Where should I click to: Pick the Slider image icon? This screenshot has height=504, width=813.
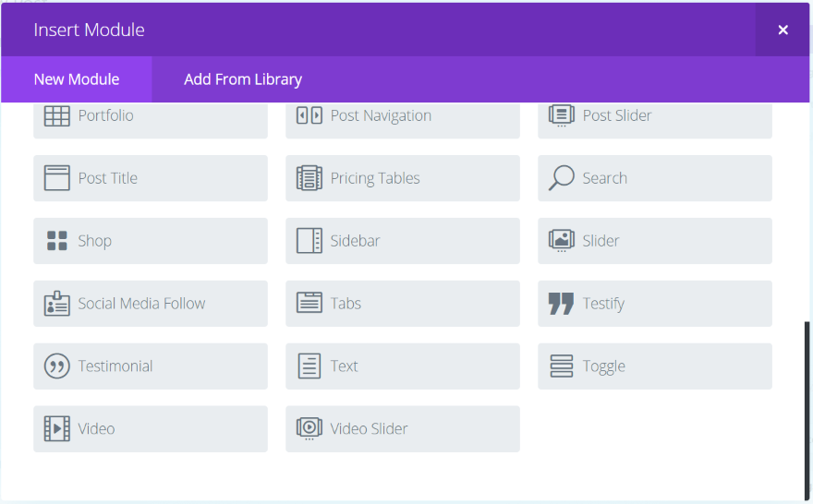pos(562,241)
